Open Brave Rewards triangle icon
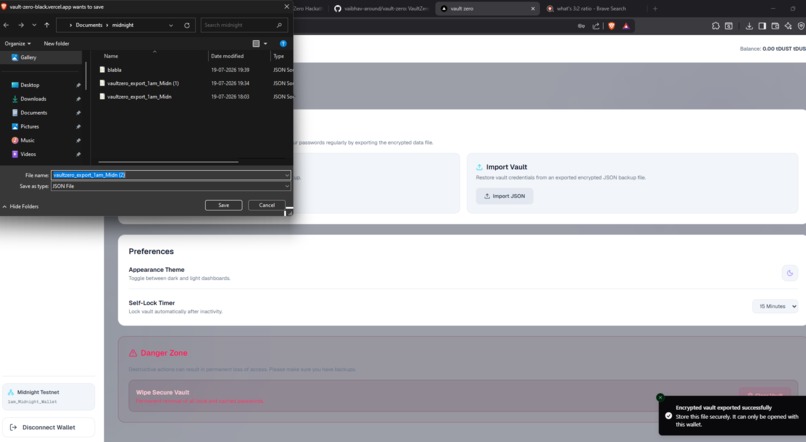 click(626, 26)
